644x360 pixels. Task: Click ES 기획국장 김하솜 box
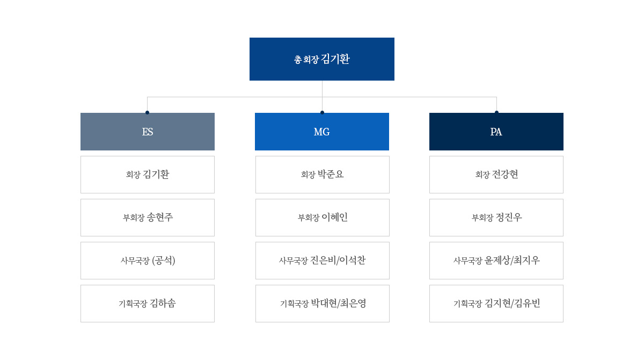[148, 304]
